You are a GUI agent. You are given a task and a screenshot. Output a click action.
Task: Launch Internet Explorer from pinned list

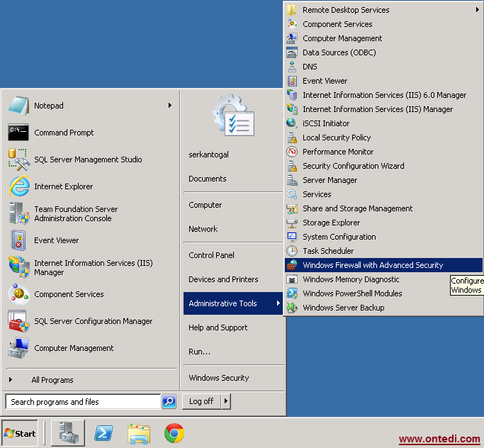(19, 186)
